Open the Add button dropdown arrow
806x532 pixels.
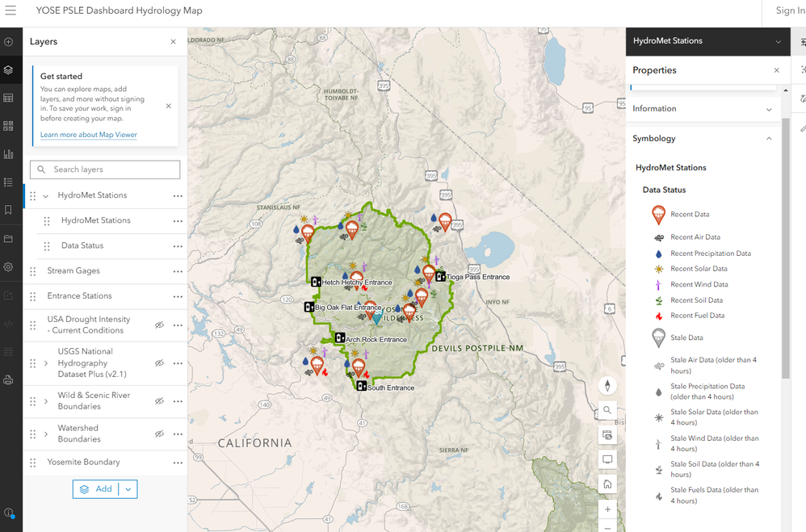[x=128, y=489]
